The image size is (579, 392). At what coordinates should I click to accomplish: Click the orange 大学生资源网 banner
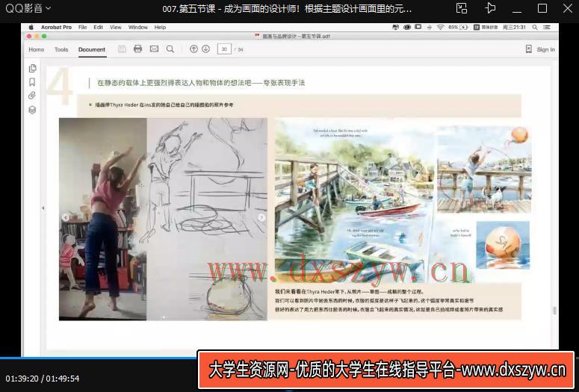tap(386, 370)
